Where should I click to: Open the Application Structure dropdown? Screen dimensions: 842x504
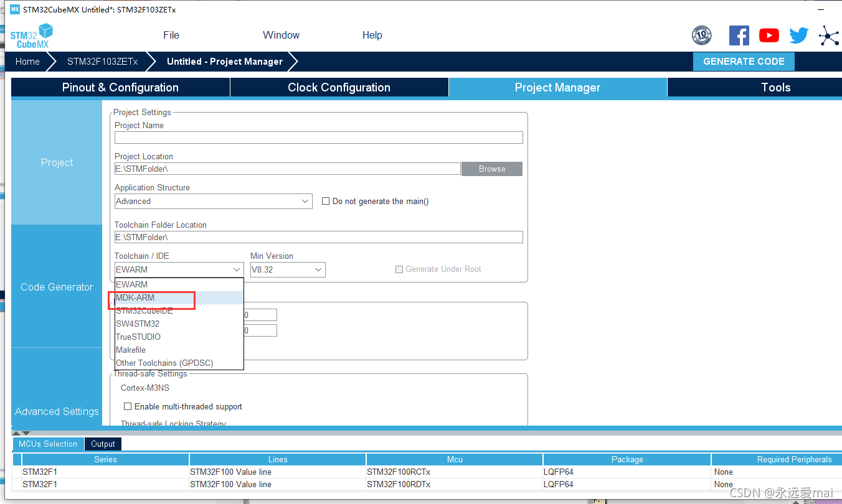click(x=214, y=201)
